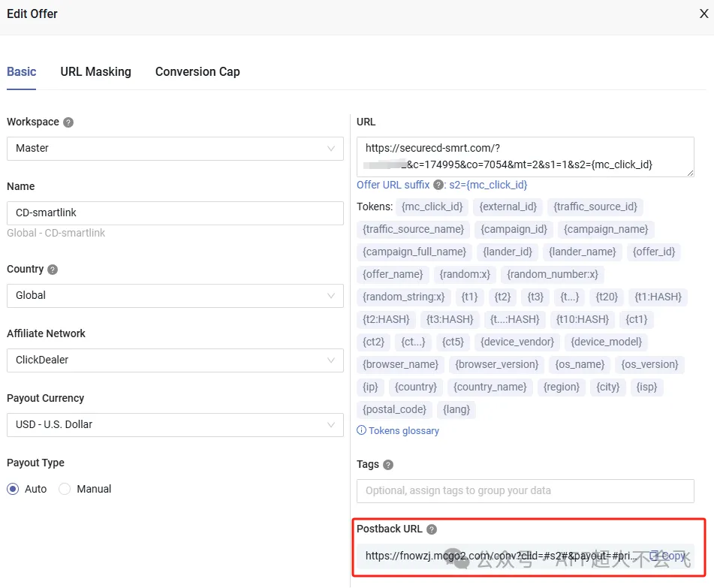Click the Country help question icon
Image resolution: width=714 pixels, height=588 pixels.
[x=53, y=270]
